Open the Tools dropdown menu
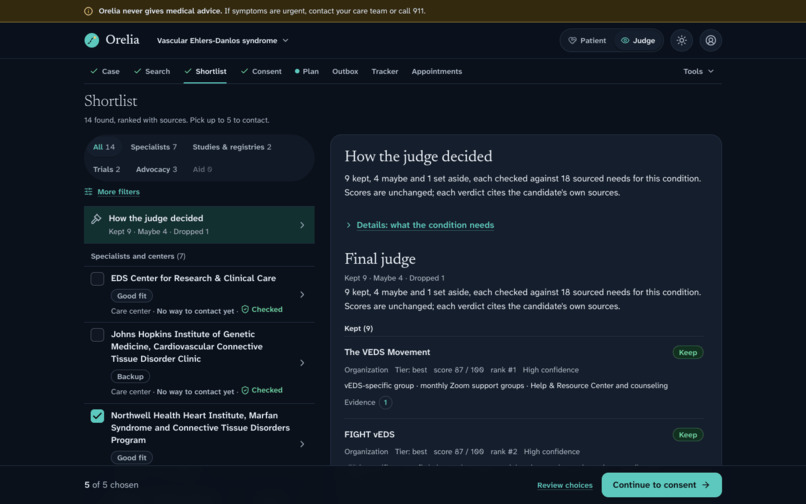The image size is (806, 504). (x=698, y=71)
